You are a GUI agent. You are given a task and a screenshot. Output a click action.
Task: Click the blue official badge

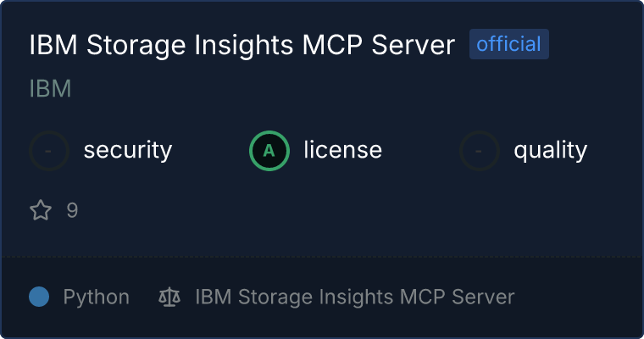508,44
